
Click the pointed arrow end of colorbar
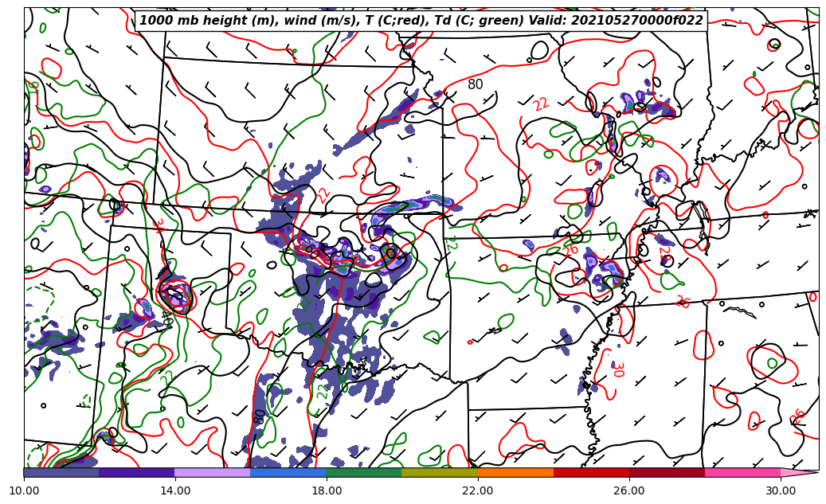(800, 472)
